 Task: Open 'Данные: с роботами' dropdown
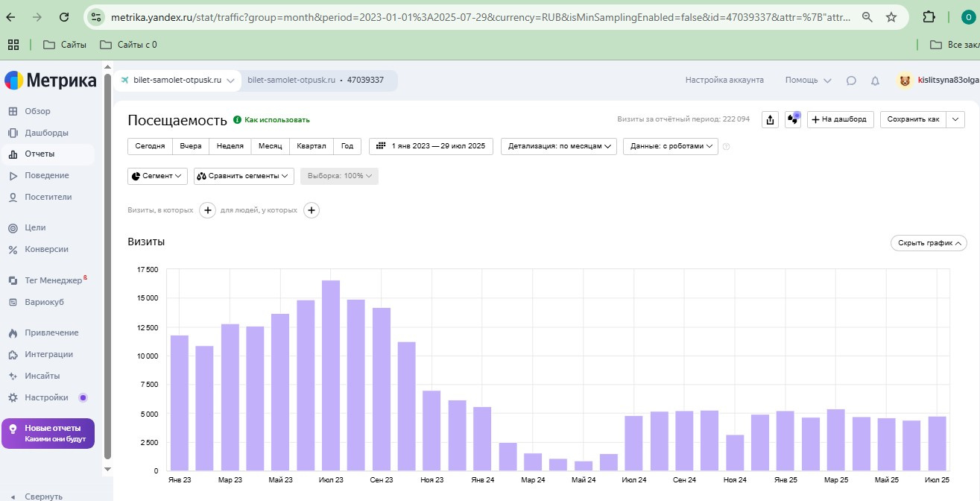tap(670, 146)
